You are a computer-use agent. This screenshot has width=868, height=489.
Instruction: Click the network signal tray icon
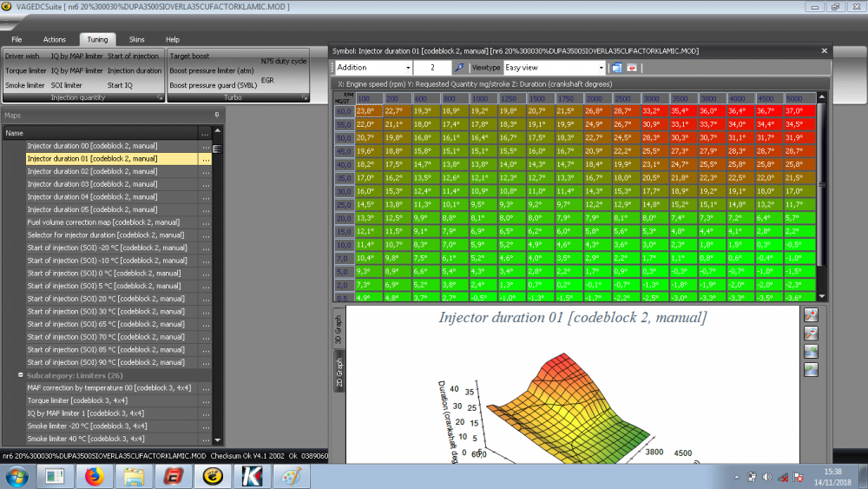click(783, 477)
